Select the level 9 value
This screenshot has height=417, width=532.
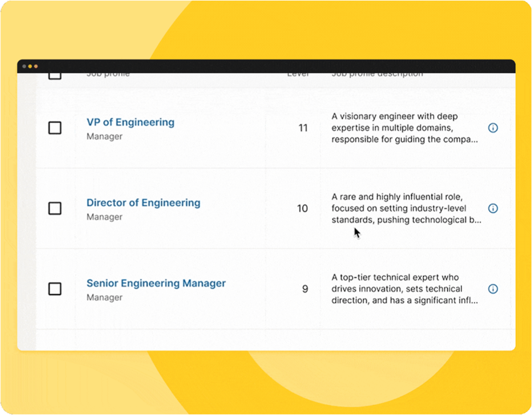click(x=305, y=289)
